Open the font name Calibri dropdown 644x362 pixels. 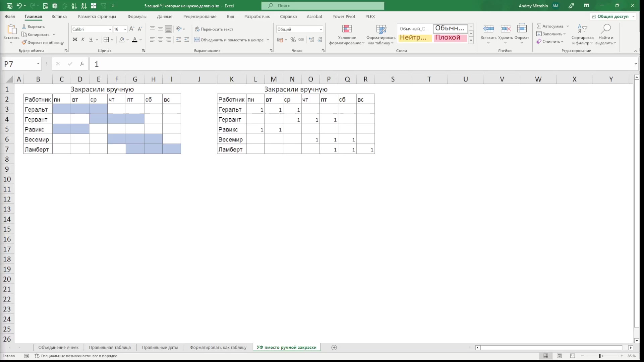coord(110,29)
